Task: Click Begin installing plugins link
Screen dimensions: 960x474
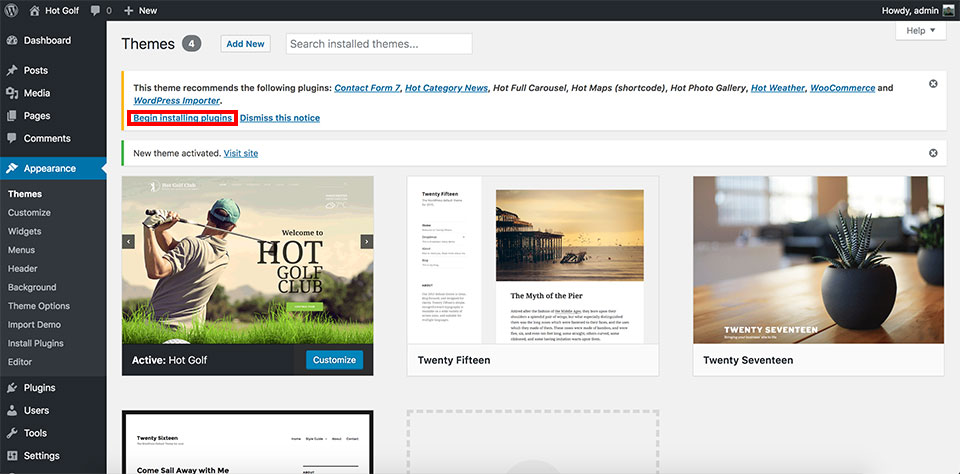Action: pyautogui.click(x=183, y=118)
